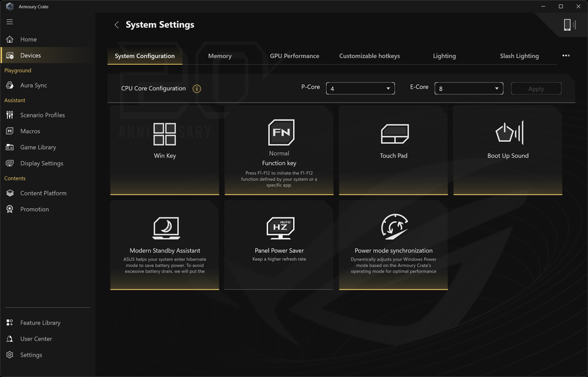Switch to the GPU Performance tab

click(294, 56)
